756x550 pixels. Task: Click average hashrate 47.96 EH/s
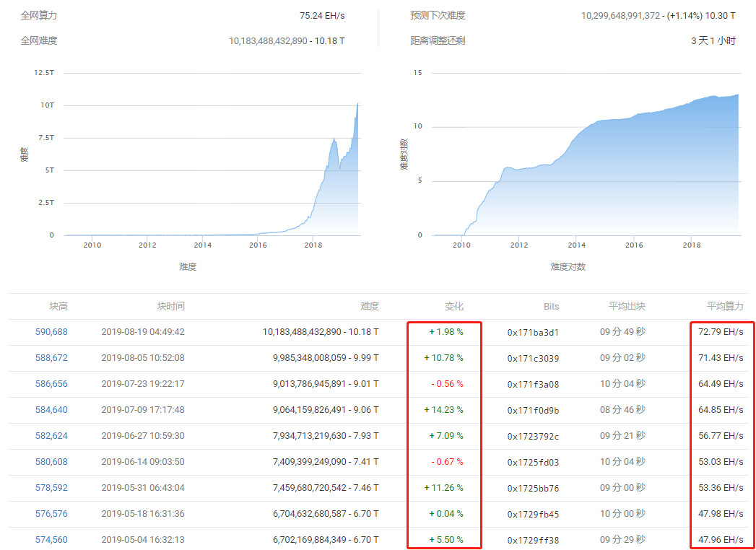[x=721, y=540]
